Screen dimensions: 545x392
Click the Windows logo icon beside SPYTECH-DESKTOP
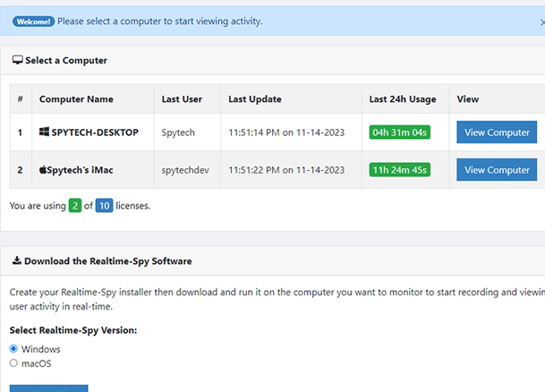pos(44,132)
